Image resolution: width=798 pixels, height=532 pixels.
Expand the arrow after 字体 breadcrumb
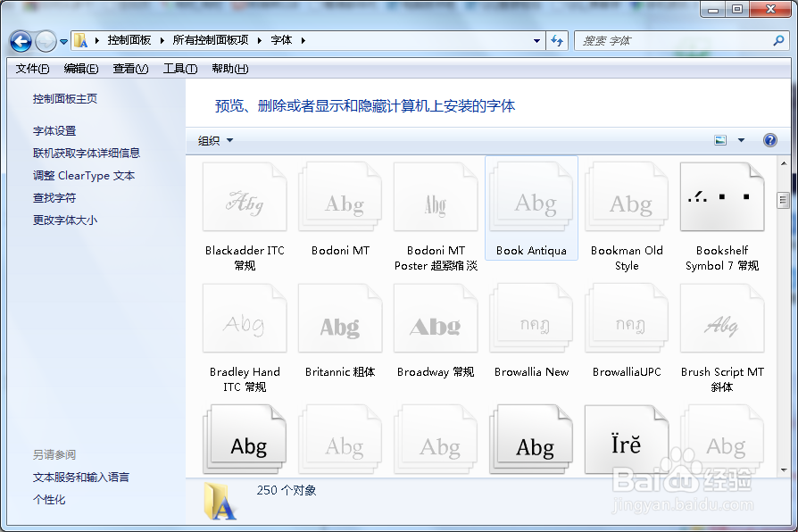click(x=303, y=40)
